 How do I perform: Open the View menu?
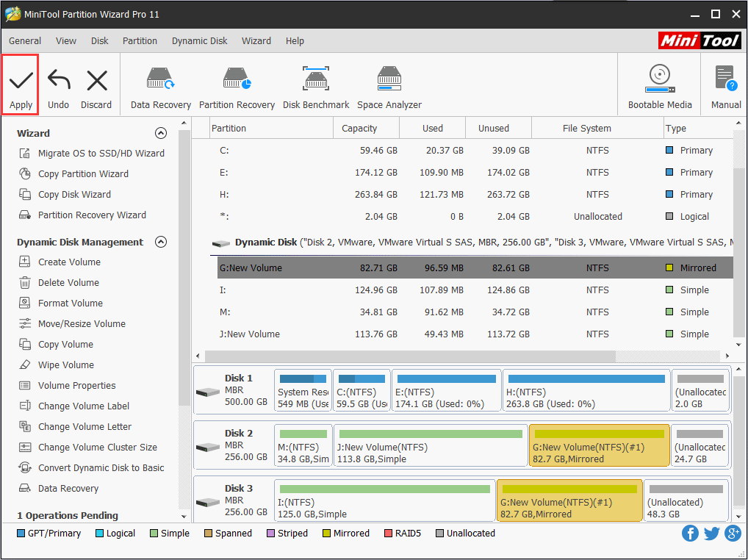click(x=66, y=41)
